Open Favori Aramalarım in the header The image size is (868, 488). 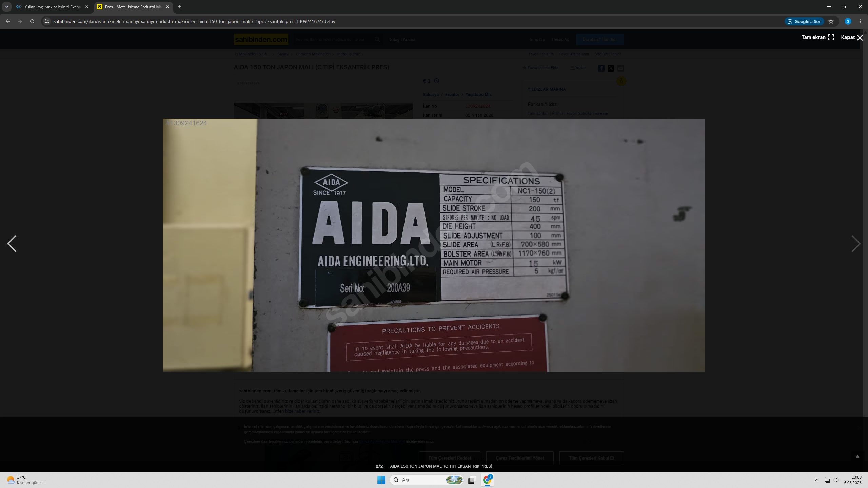pyautogui.click(x=574, y=54)
